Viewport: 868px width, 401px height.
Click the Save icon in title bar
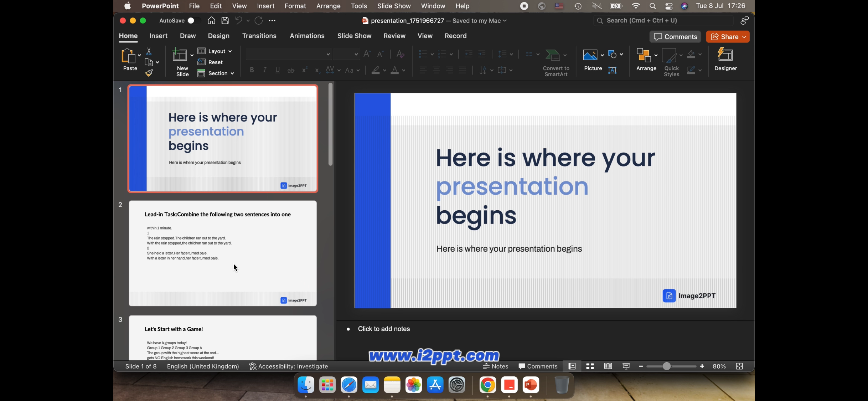(225, 21)
